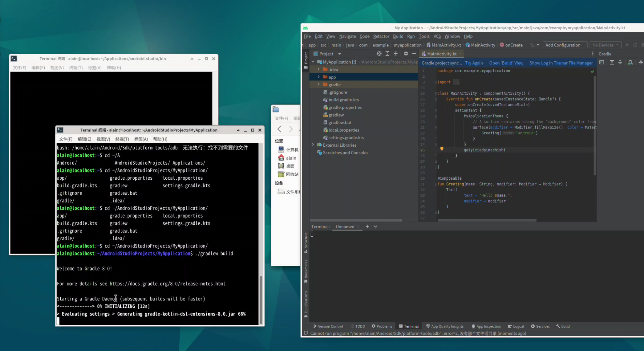The width and height of the screenshot is (644, 351).
Task: Open 终端(T) menu in front Terminal window
Action: pyautogui.click(x=122, y=139)
